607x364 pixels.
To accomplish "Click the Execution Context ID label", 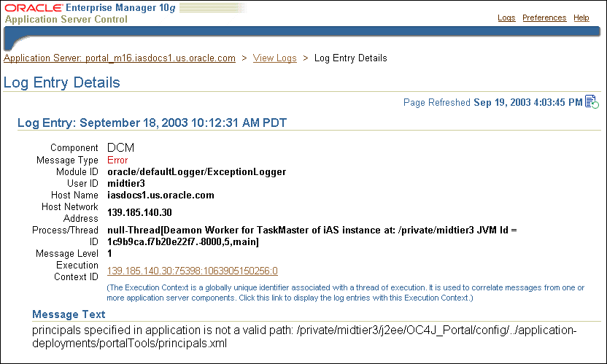I will tap(77, 271).
